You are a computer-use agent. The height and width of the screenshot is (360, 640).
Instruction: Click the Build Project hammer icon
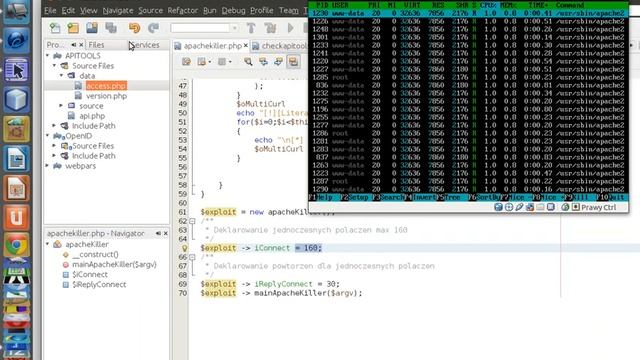click(x=251, y=28)
